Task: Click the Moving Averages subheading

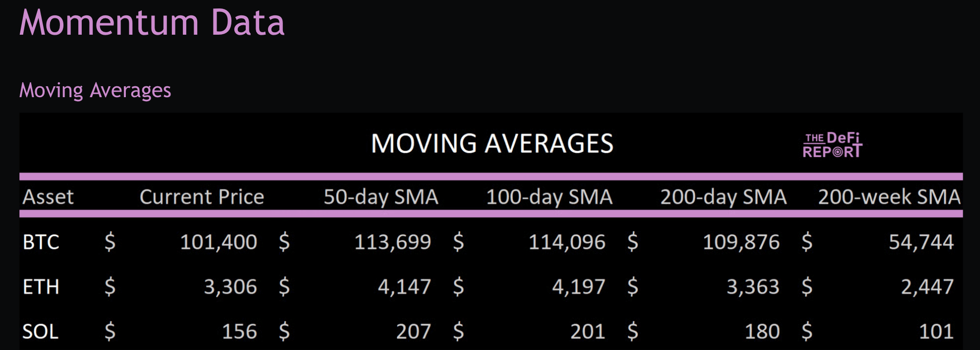Action: tap(95, 90)
